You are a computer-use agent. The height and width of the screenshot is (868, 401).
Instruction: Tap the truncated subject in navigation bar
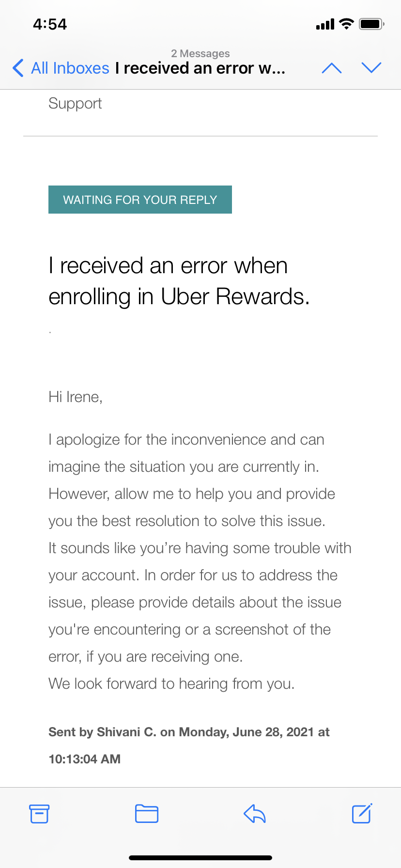200,68
